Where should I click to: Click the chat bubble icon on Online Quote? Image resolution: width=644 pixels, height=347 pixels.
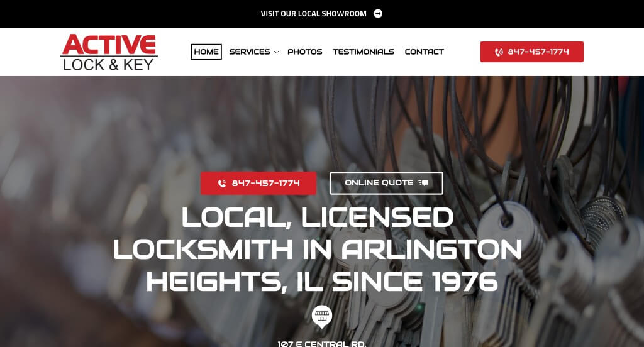pyautogui.click(x=423, y=183)
